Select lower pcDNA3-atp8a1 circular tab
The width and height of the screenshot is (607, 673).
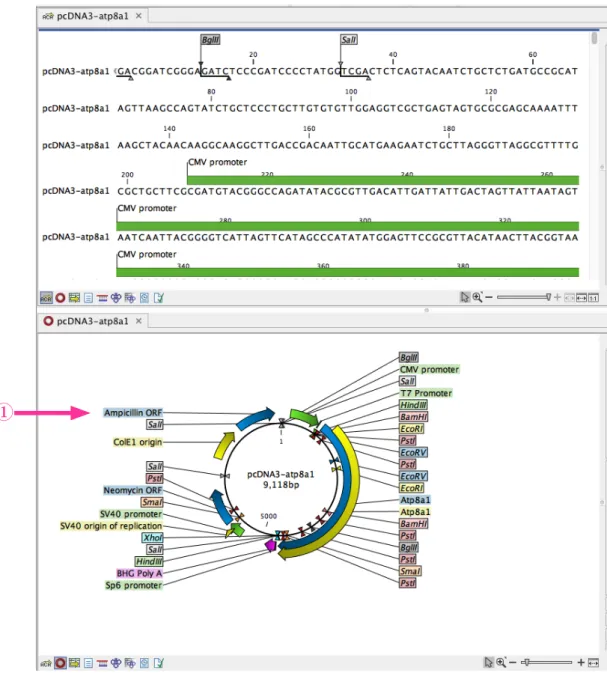coord(92,321)
